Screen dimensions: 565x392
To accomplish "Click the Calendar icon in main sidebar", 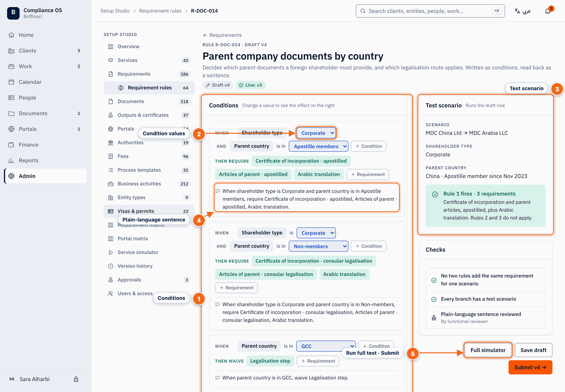I will pos(11,82).
